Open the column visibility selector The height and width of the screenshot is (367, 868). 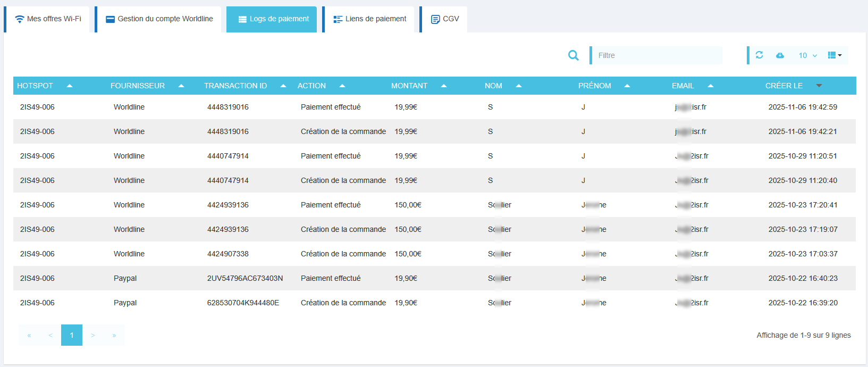835,55
